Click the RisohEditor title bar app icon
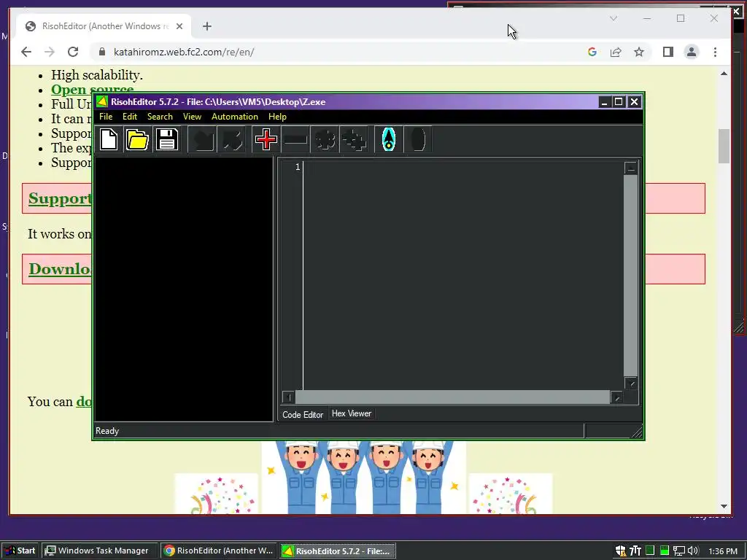747x560 pixels. tap(102, 101)
